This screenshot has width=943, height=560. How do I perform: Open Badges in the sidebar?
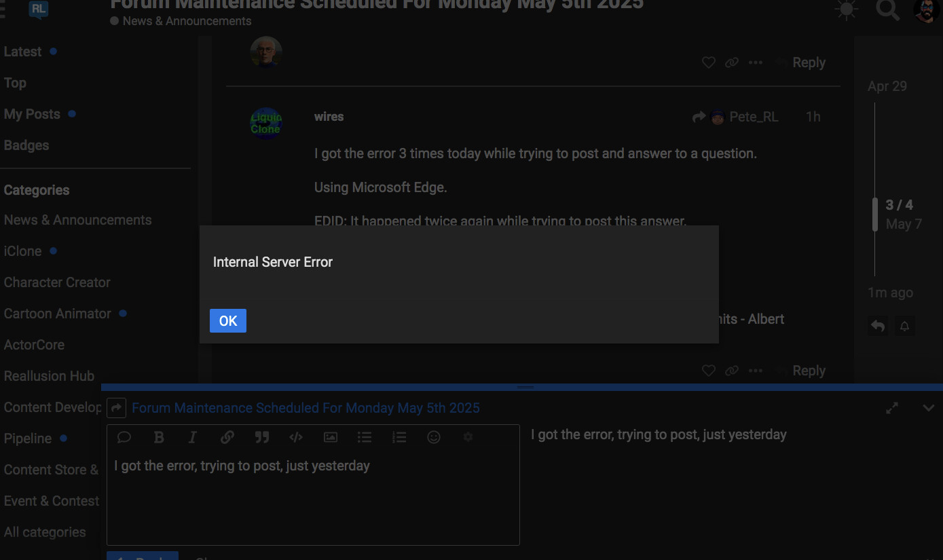26,145
